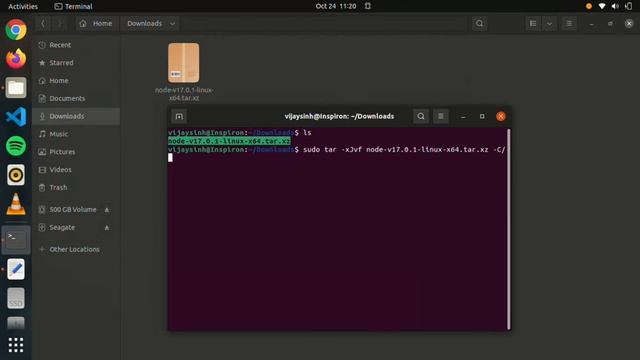Open the Terminal hamburger menu
The image size is (640, 360).
point(441,116)
